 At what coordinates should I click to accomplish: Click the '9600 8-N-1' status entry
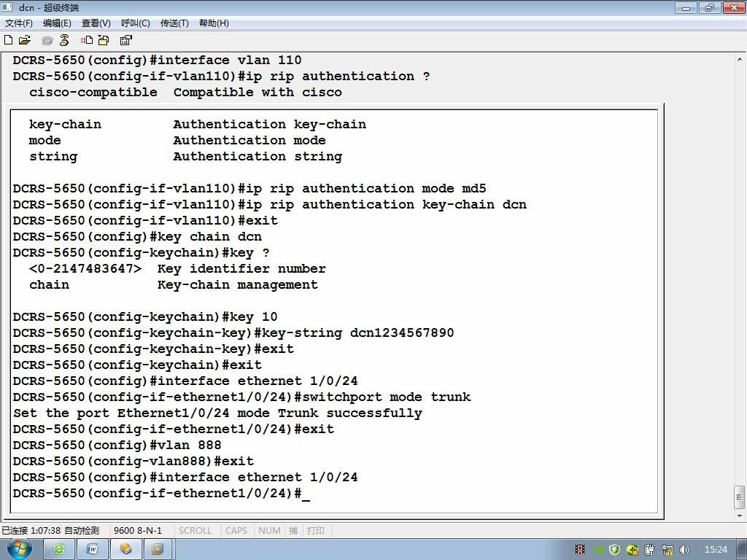coord(138,530)
